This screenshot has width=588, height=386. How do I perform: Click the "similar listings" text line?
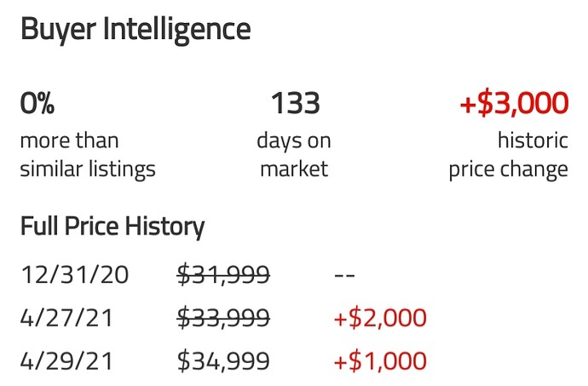tap(88, 169)
